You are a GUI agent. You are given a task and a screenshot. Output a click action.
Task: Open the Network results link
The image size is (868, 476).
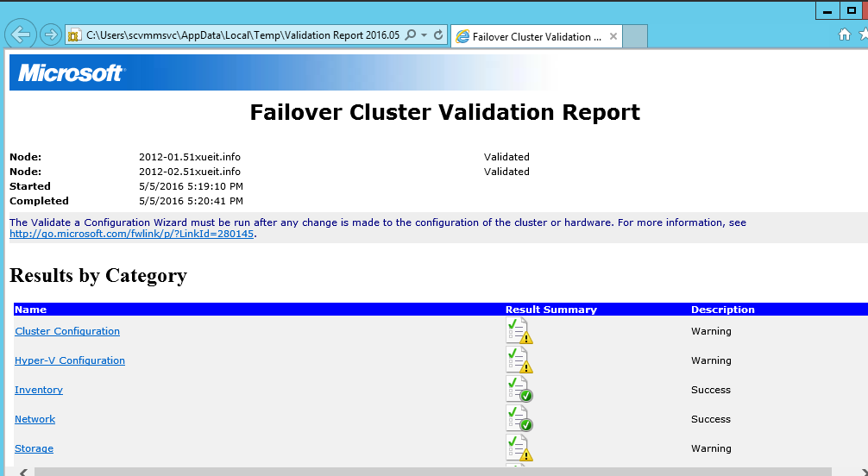click(35, 419)
